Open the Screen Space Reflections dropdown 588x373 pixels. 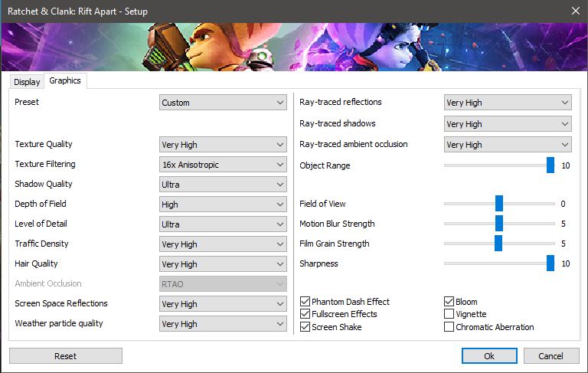click(x=223, y=303)
